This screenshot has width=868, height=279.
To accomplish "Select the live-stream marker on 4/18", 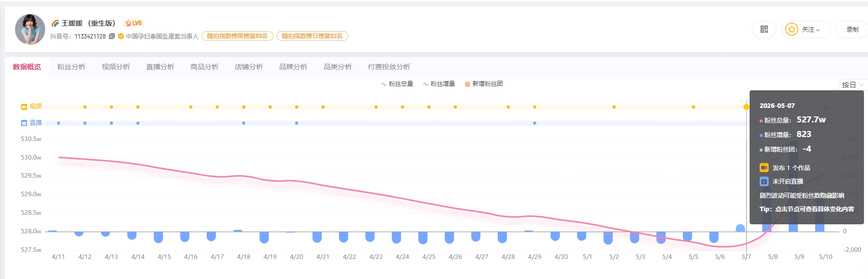I will click(x=244, y=123).
